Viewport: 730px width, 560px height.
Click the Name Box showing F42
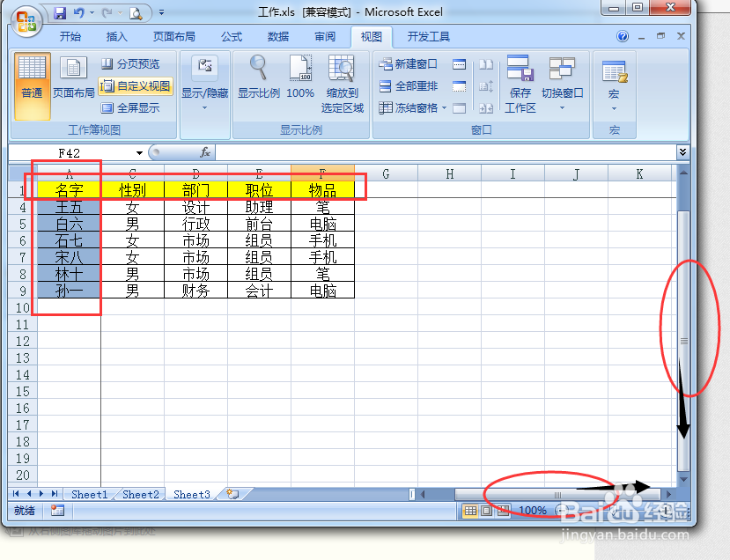(x=70, y=153)
